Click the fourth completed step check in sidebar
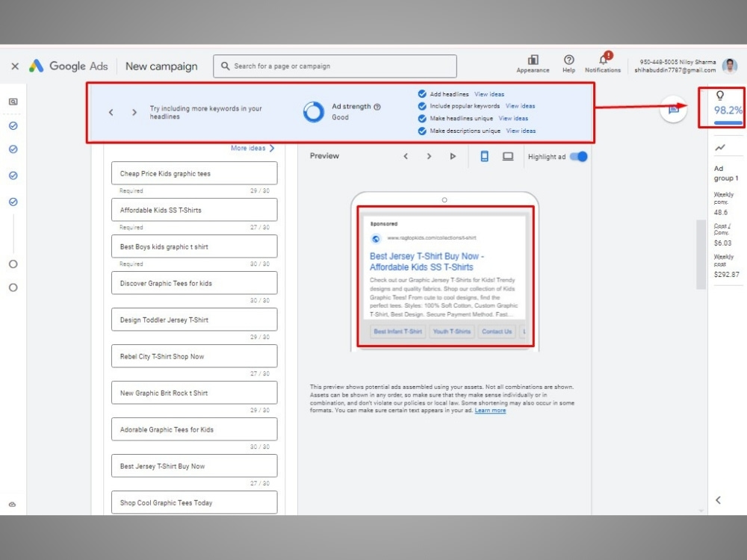The image size is (747, 560). tap(13, 202)
